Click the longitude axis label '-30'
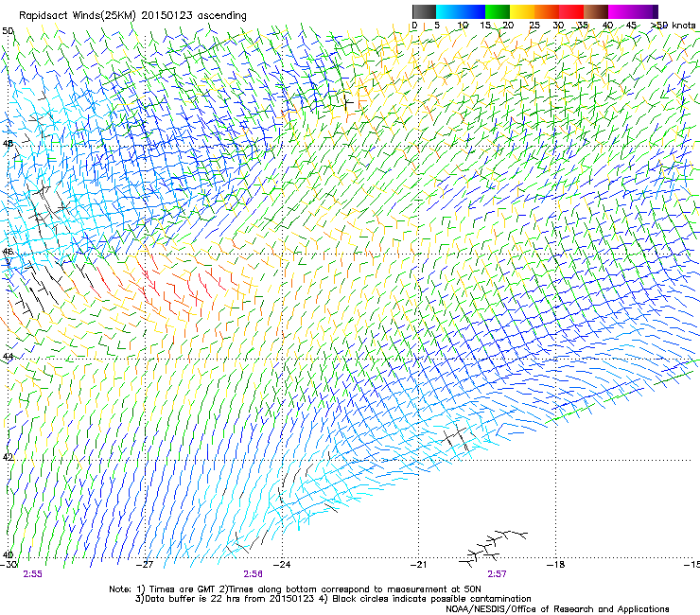 click(x=9, y=565)
